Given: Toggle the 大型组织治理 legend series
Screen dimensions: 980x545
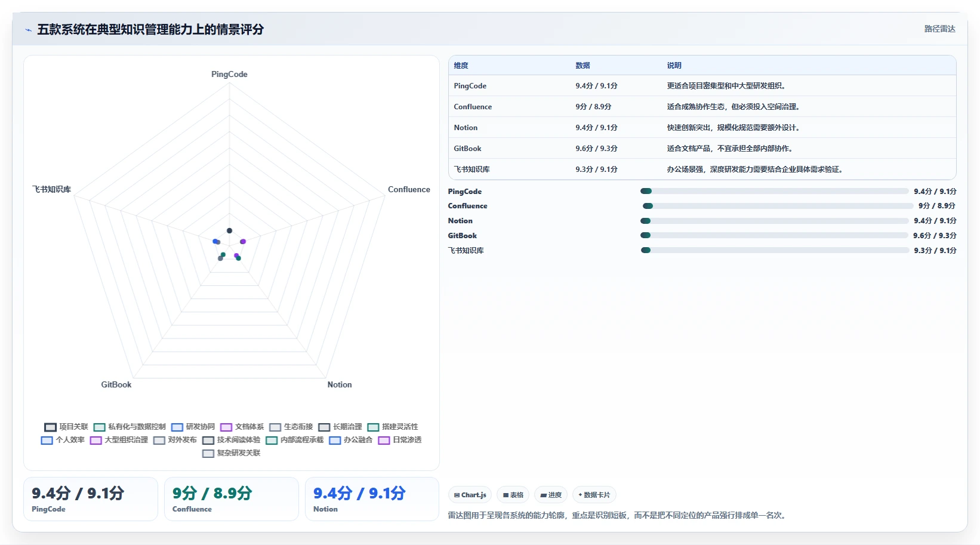Looking at the screenshot, I should pos(119,440).
